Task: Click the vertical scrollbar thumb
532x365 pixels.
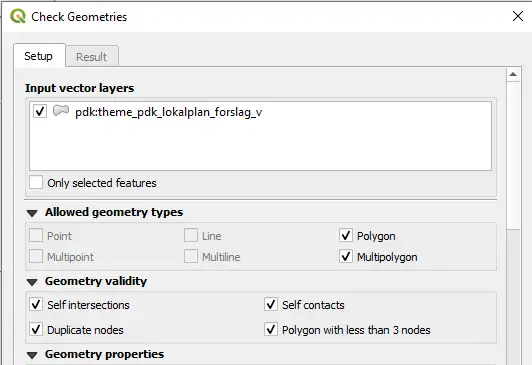Action: [x=513, y=155]
